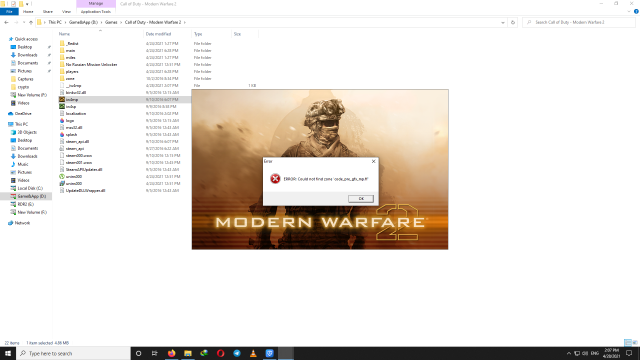Open Customize Quick Access Toolbar dropdown

pos(27,4)
